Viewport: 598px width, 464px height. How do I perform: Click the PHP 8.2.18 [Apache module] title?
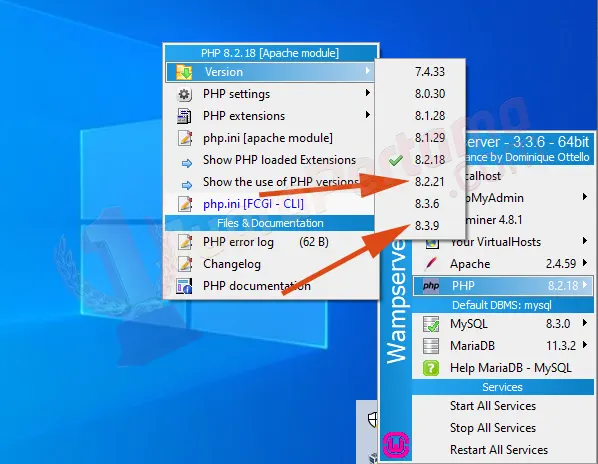(270, 53)
